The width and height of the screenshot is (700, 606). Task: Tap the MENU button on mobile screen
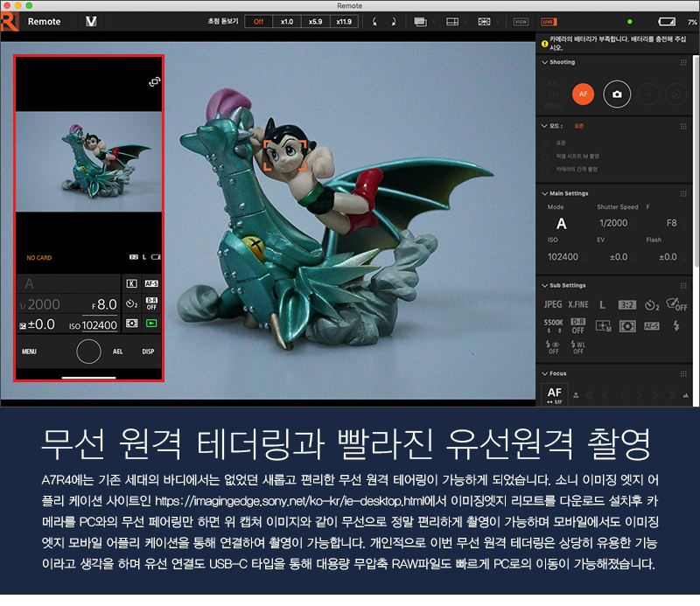[30, 352]
